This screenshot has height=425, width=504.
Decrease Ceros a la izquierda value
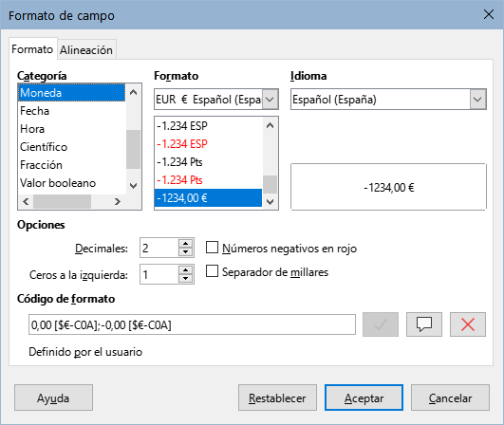[185, 279]
